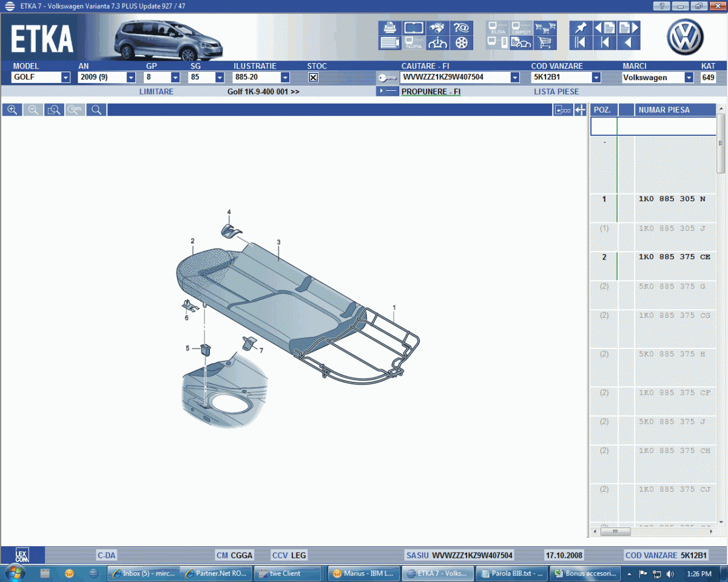Click the pushpin icon
Viewport: 728px width, 582px height.
click(581, 28)
